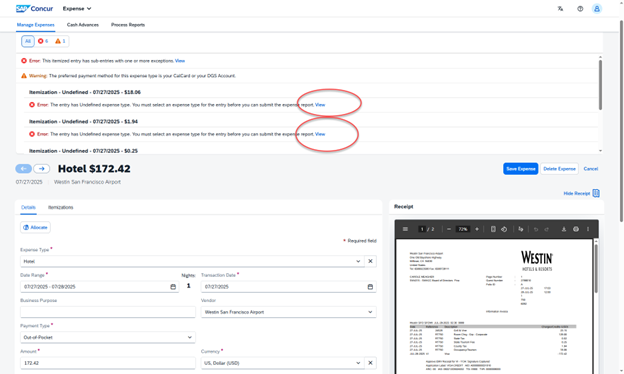Click the Westin receipt page image

(494, 306)
